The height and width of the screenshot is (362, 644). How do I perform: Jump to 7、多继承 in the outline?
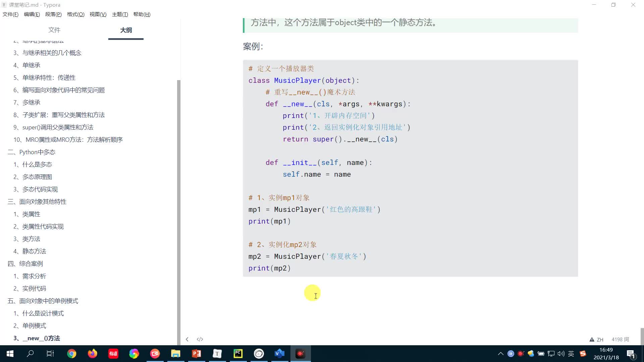point(27,103)
